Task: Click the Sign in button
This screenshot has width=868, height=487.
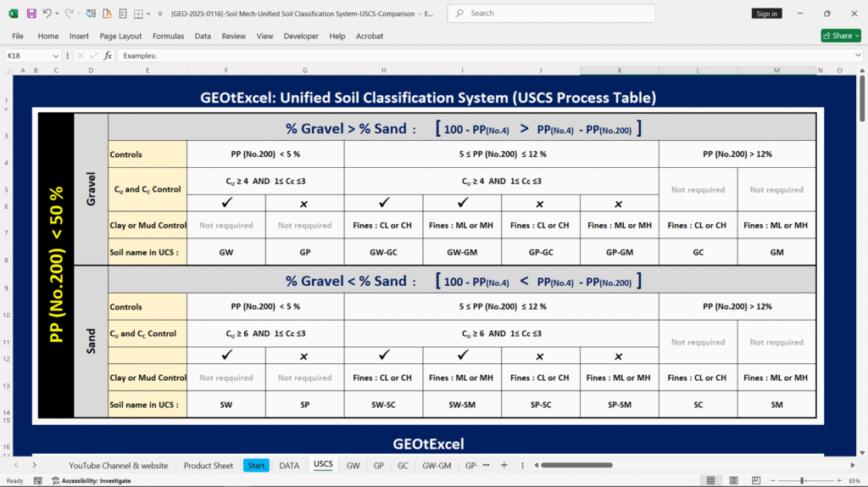Action: [x=766, y=14]
